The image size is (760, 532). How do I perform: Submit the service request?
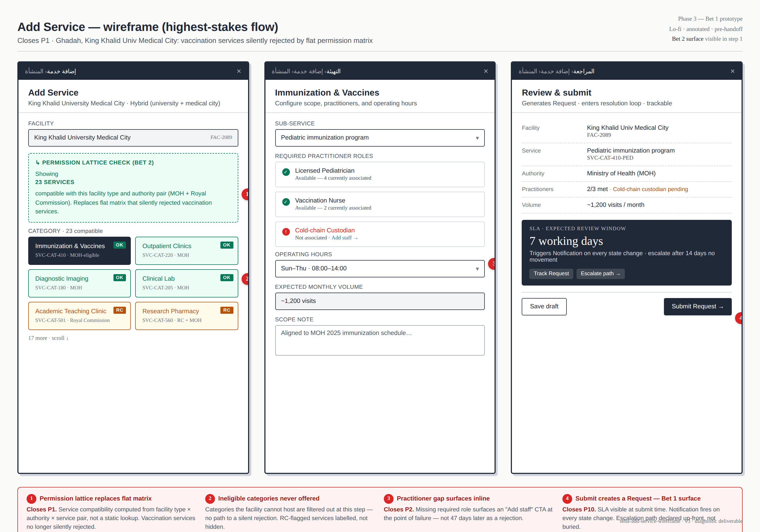pyautogui.click(x=698, y=306)
